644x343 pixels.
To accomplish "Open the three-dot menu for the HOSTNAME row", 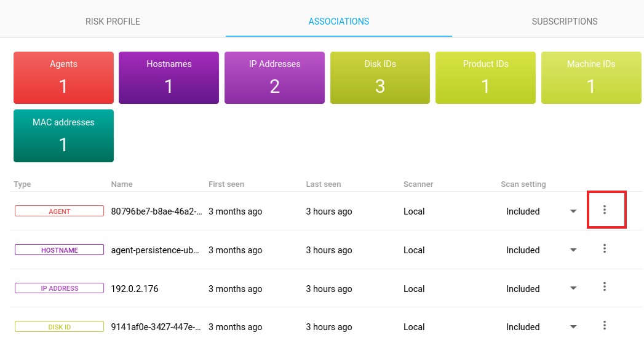I will pos(605,249).
